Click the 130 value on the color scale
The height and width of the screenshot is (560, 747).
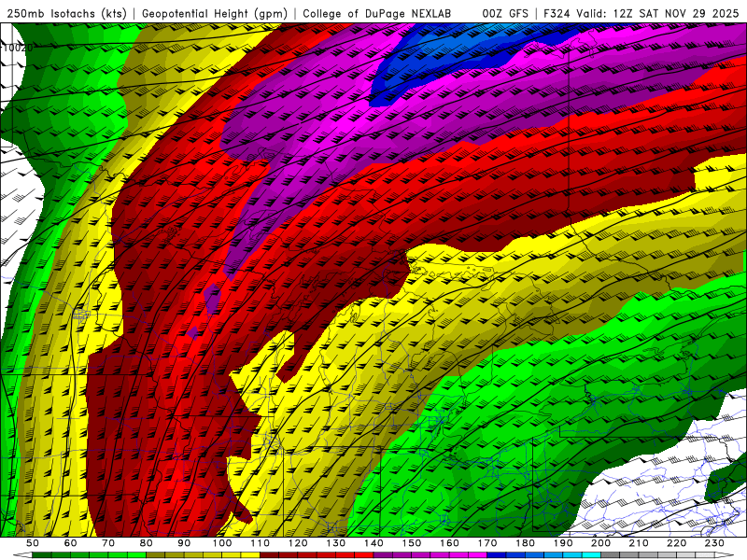336,543
